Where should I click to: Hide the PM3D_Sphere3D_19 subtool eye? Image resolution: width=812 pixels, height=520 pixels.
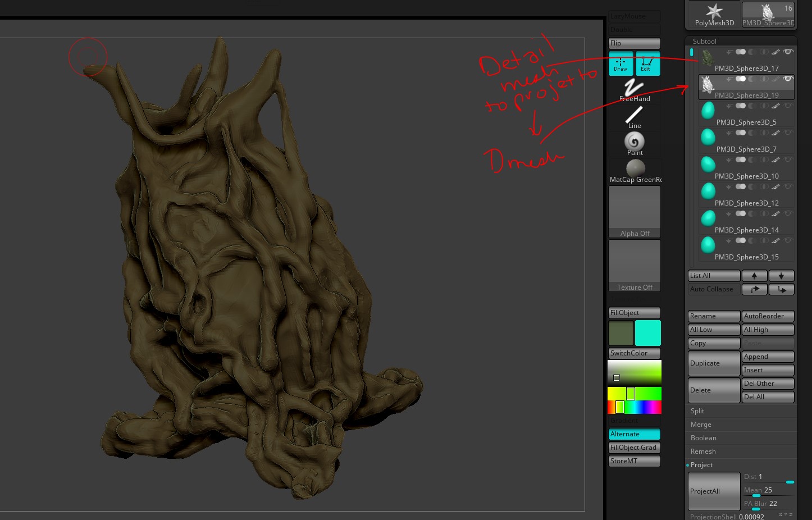coord(788,79)
